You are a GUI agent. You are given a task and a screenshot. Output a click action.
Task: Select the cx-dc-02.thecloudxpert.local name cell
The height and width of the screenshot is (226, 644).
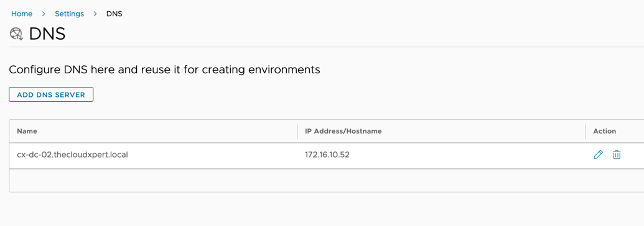pos(72,155)
